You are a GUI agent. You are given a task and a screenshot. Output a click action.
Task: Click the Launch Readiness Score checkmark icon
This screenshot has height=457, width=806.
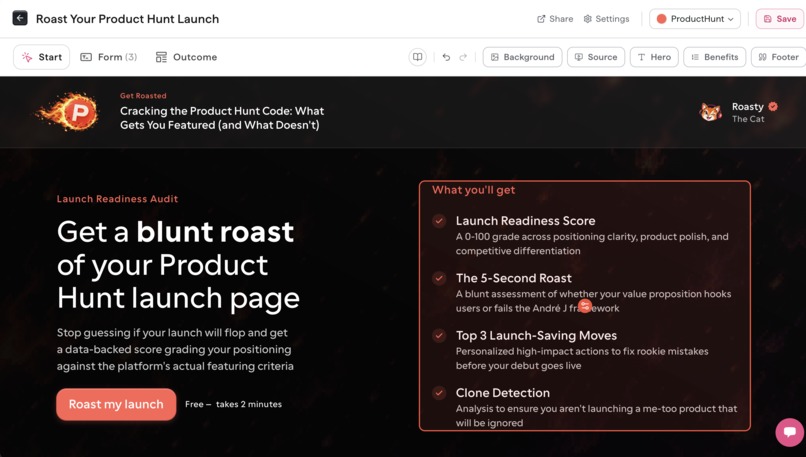click(438, 221)
